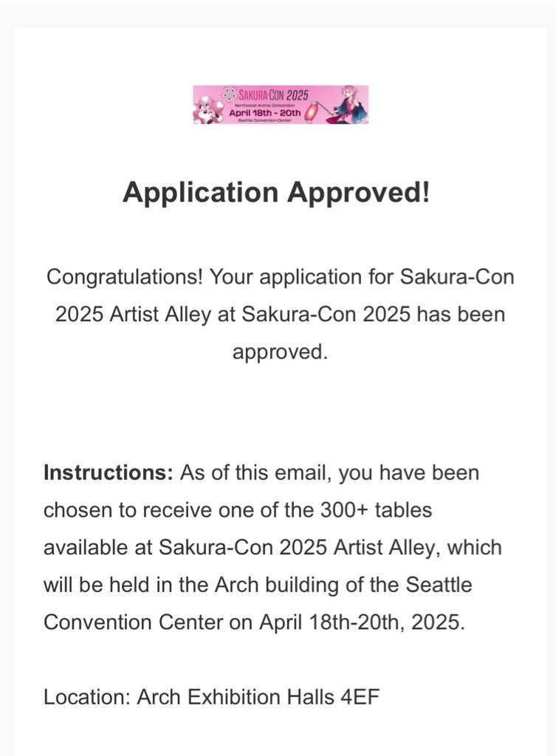Screen dimensions: 556x756
Task: Click the bold "Instructions:" label
Action: click(x=109, y=472)
